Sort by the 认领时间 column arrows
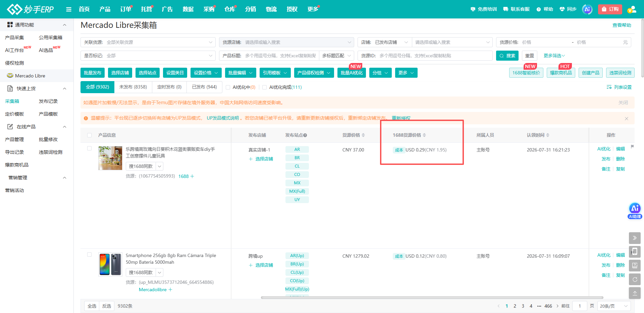 click(548, 135)
